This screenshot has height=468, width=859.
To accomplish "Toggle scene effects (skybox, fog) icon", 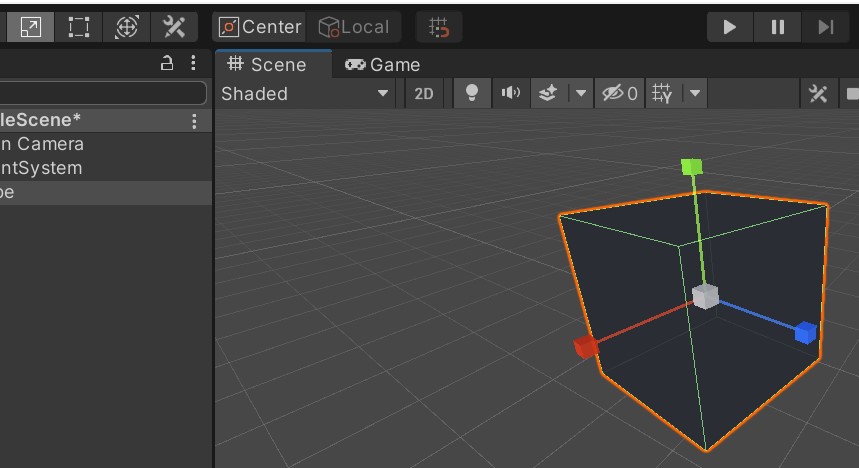I will tap(548, 93).
